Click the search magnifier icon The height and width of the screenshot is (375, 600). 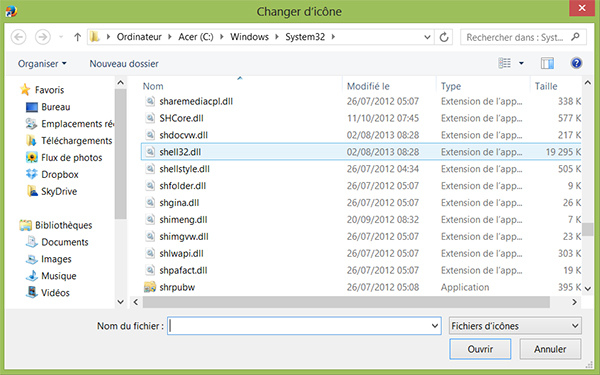click(x=575, y=37)
